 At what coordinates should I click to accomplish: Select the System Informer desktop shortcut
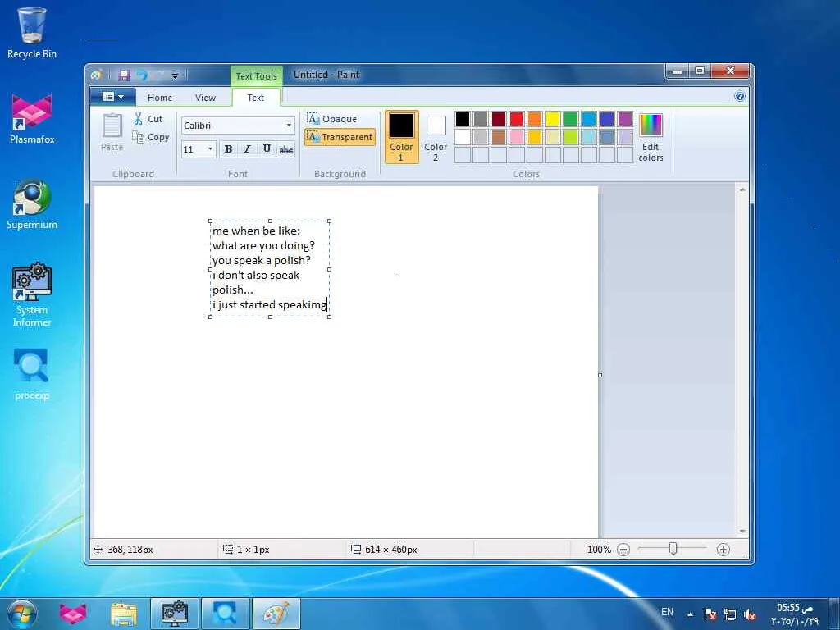click(x=32, y=294)
